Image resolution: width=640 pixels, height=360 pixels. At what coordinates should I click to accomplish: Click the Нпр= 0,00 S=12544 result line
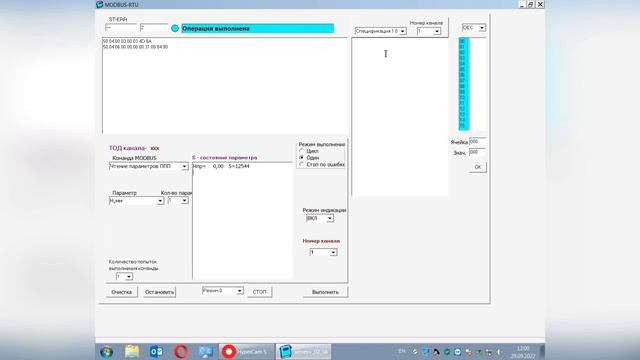pos(221,166)
